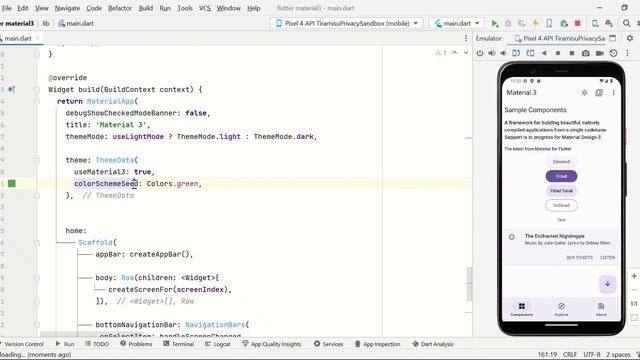Stop the running app with red square
Viewport: 640px width, 360px height.
tap(578, 24)
